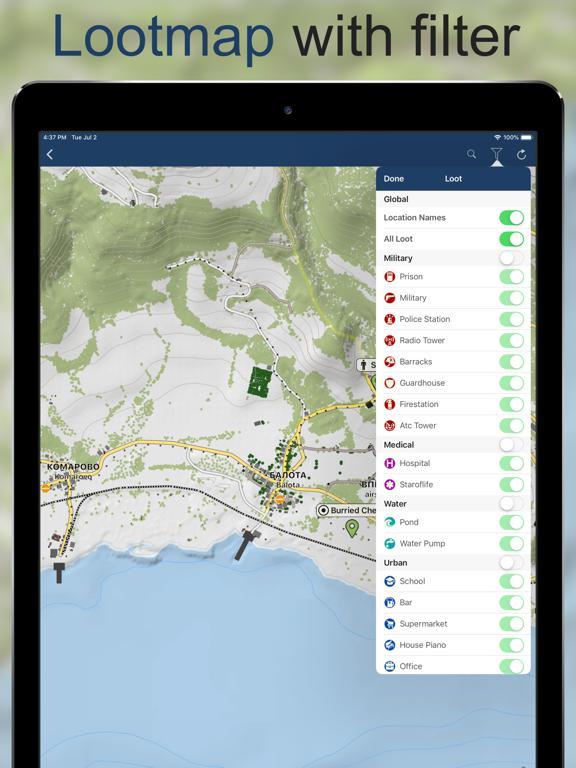576x768 pixels.
Task: Toggle the Police Station switch
Action: [x=511, y=319]
